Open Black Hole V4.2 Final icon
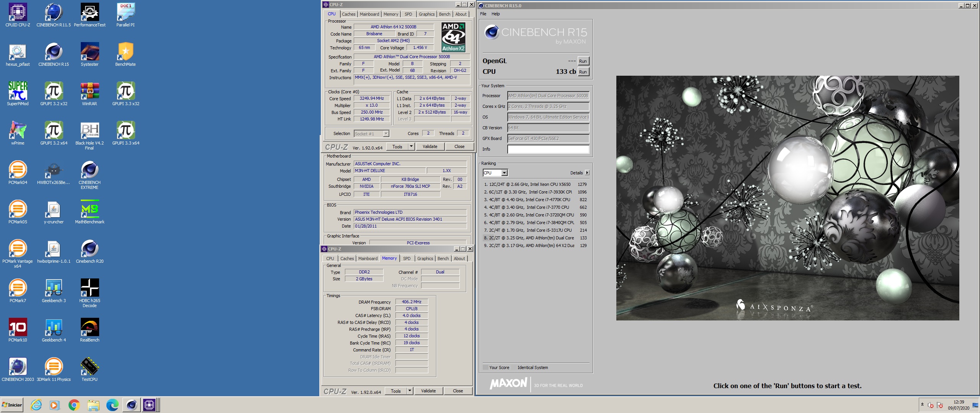This screenshot has height=413, width=980. pos(90,135)
